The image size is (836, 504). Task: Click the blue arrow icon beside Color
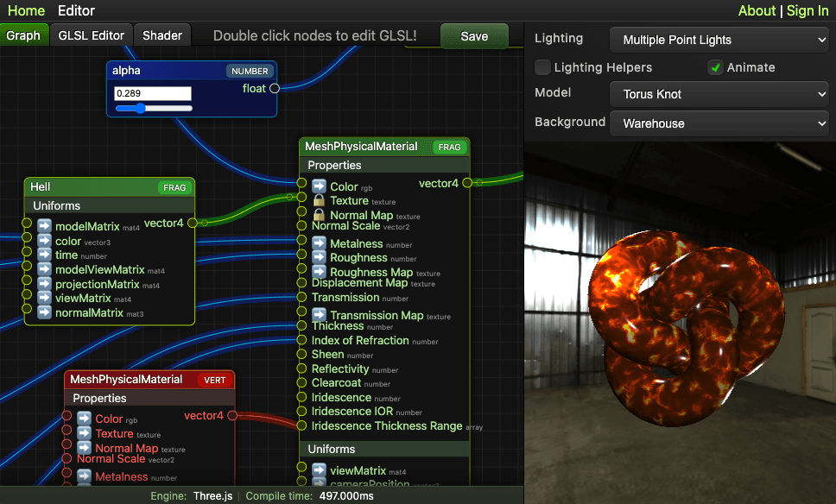point(319,184)
